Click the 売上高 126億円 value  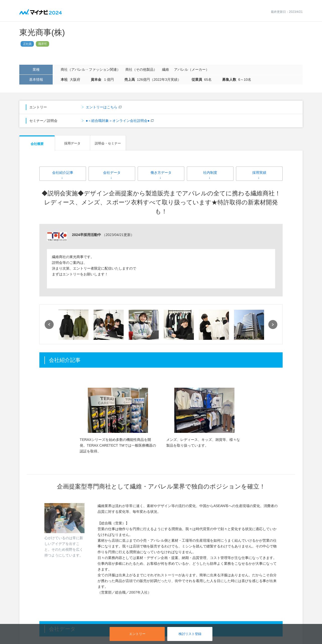tap(153, 79)
